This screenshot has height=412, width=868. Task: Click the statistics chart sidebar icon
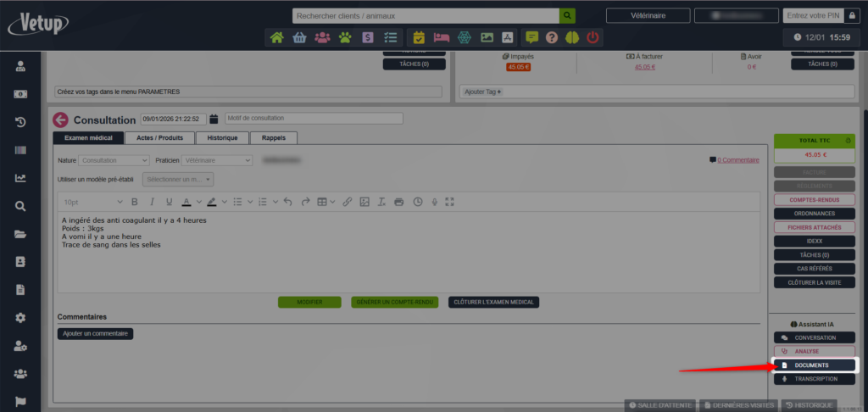point(20,178)
